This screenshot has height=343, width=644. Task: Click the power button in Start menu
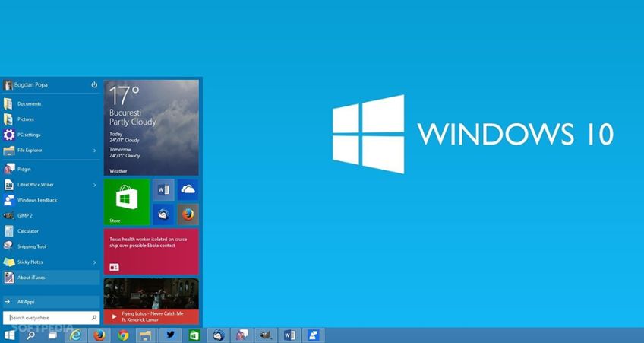(x=94, y=84)
